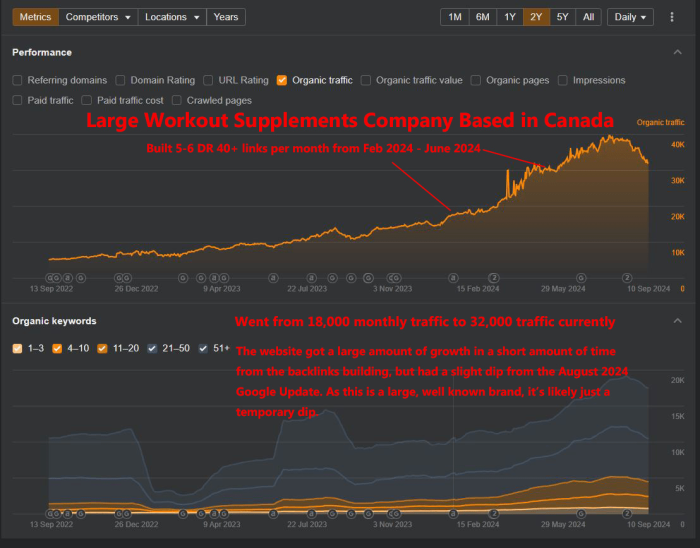Enable the Domain Rating checkbox

(x=121, y=80)
